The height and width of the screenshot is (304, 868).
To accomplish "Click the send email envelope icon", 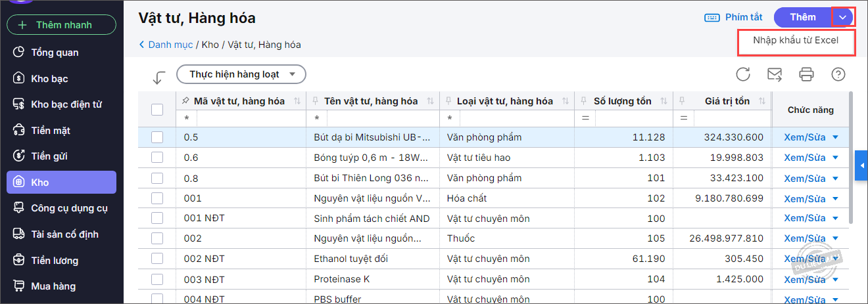I will click(x=775, y=74).
